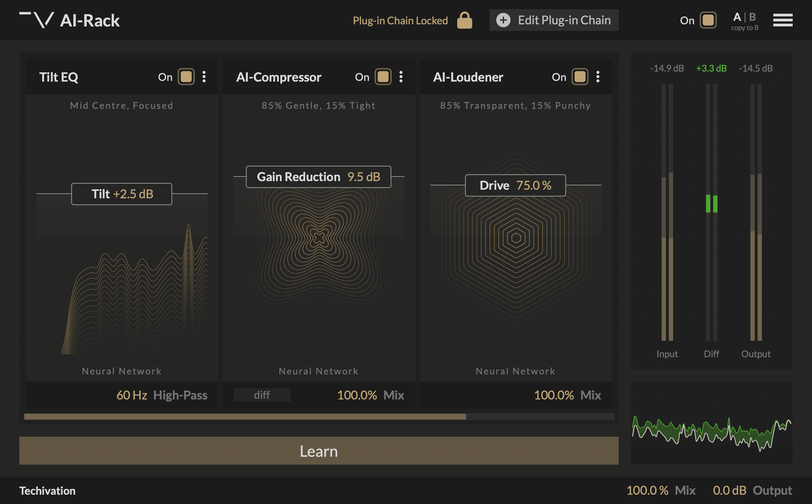Click the plus icon on Edit Plug-in Chain
The width and height of the screenshot is (812, 504).
504,20
